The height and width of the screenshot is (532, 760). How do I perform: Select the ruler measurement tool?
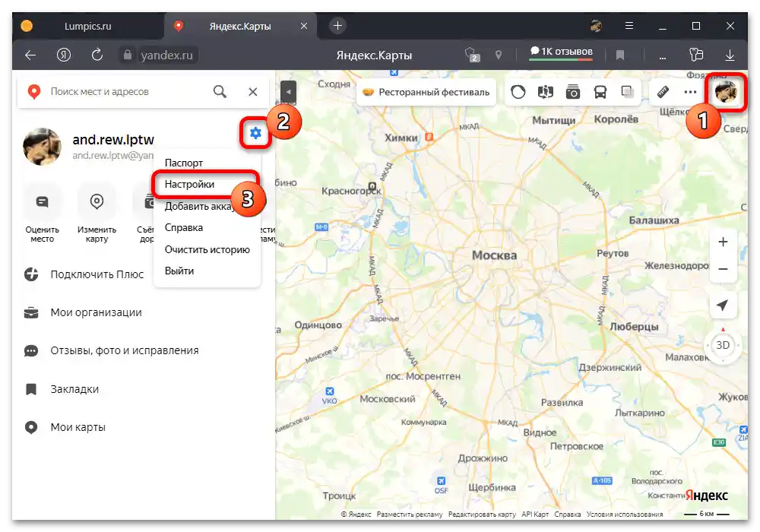coord(663,91)
